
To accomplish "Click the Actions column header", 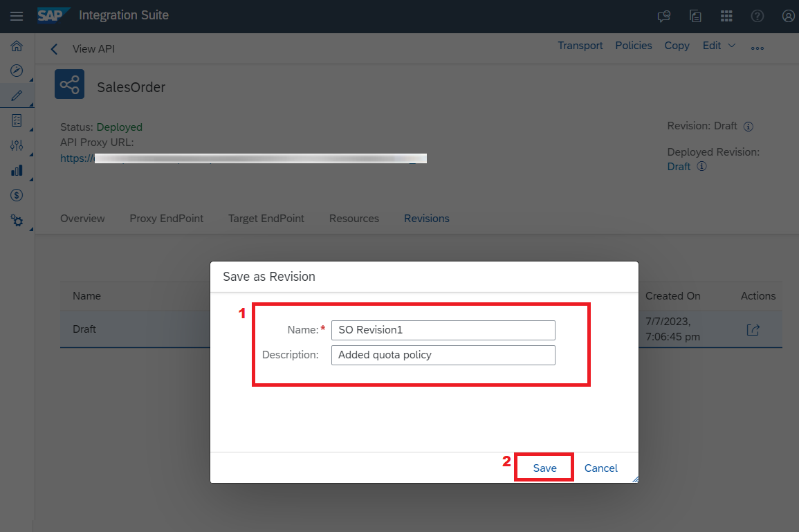I will click(x=757, y=296).
